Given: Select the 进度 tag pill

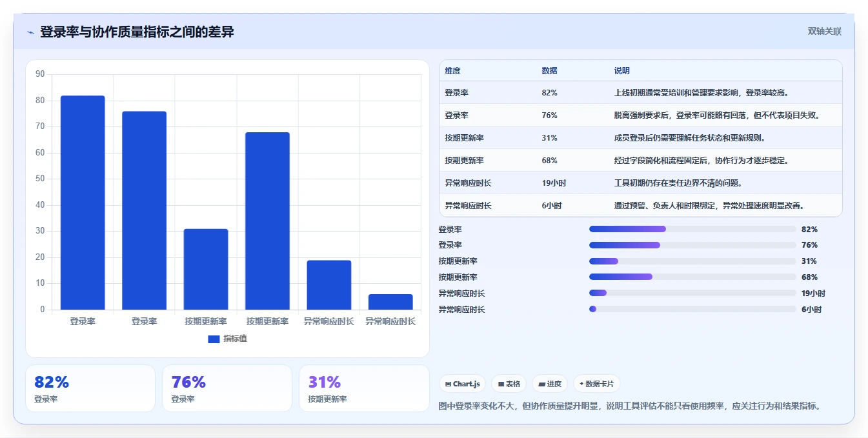Looking at the screenshot, I should [550, 384].
